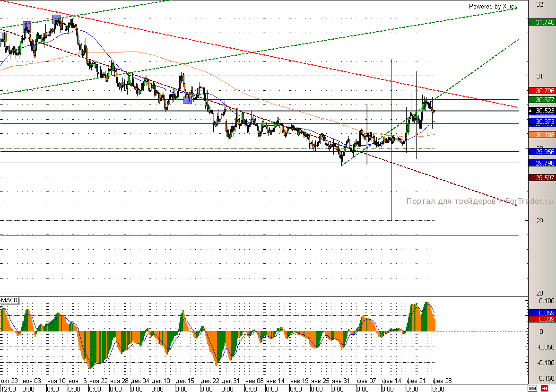Click the 'Powered by XTick' text
Image resolution: width=556 pixels, height=392 pixels.
pos(493,6)
